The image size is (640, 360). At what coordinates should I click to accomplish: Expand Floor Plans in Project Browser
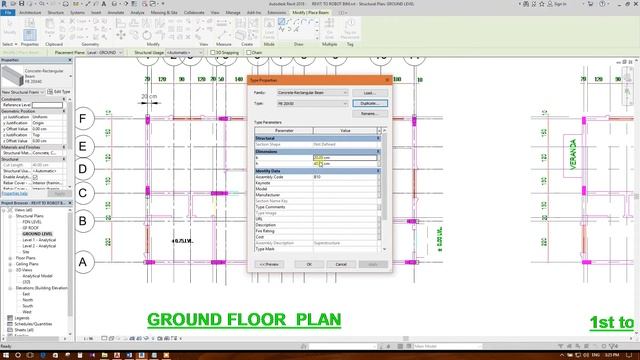click(x=10, y=258)
